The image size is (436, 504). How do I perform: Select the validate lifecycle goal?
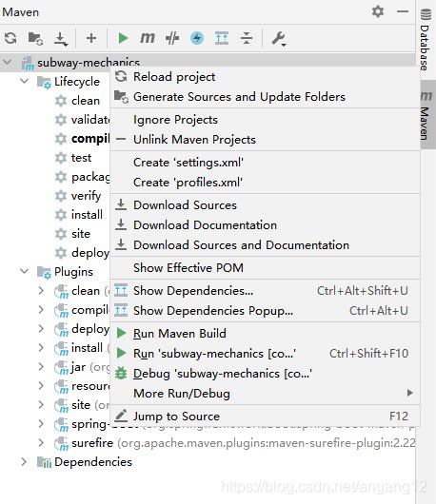pyautogui.click(x=90, y=120)
